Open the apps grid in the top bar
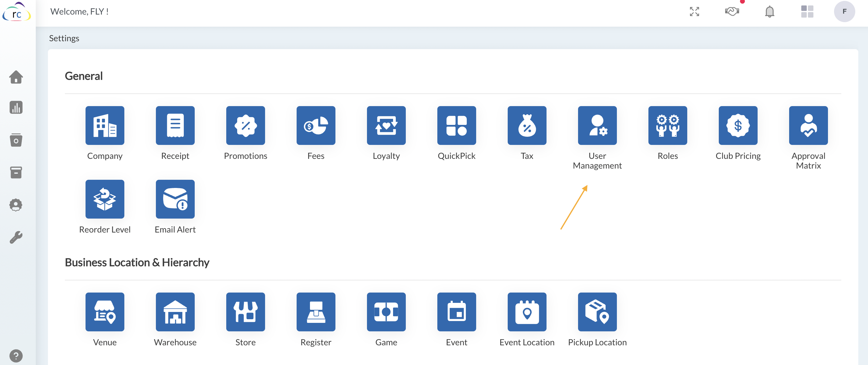This screenshot has width=868, height=365. click(807, 12)
